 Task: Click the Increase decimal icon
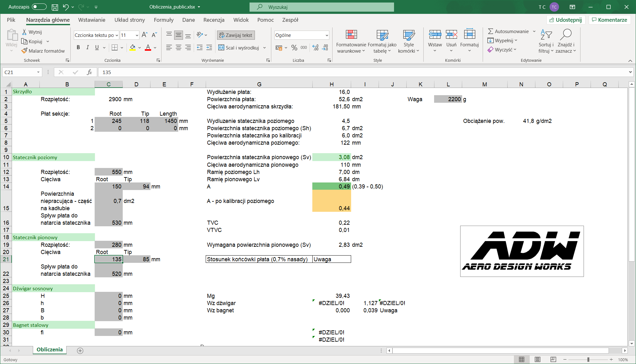pyautogui.click(x=315, y=48)
